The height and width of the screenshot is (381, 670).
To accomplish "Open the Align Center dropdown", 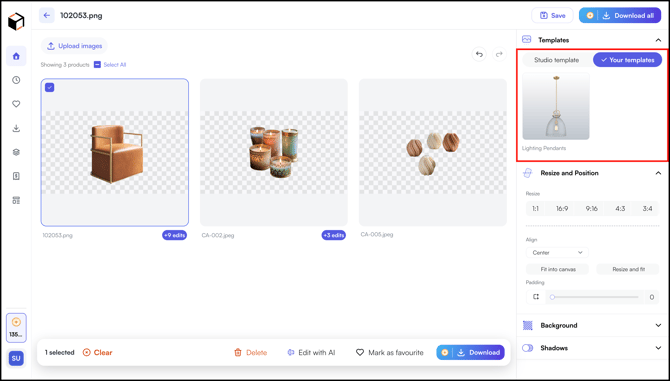I will (557, 252).
